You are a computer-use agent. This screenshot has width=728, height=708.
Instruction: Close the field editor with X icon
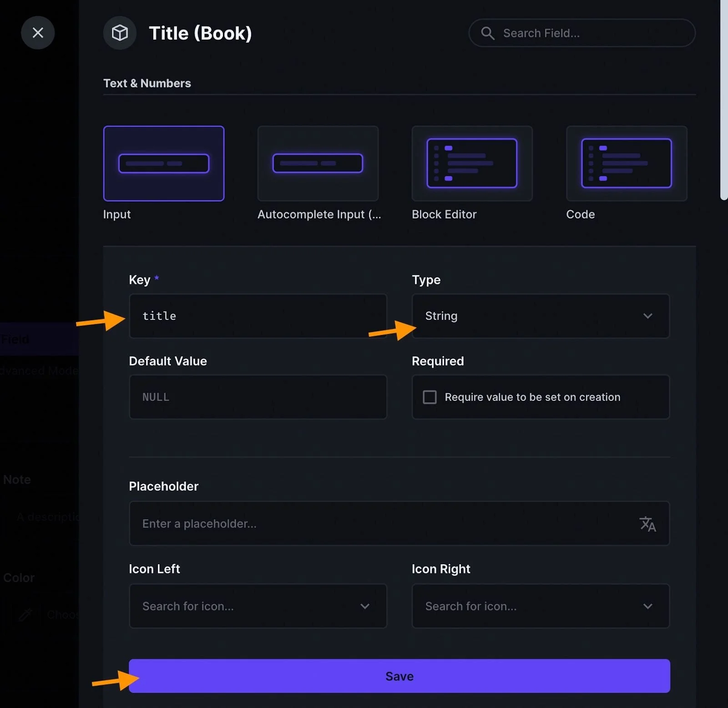(x=38, y=33)
